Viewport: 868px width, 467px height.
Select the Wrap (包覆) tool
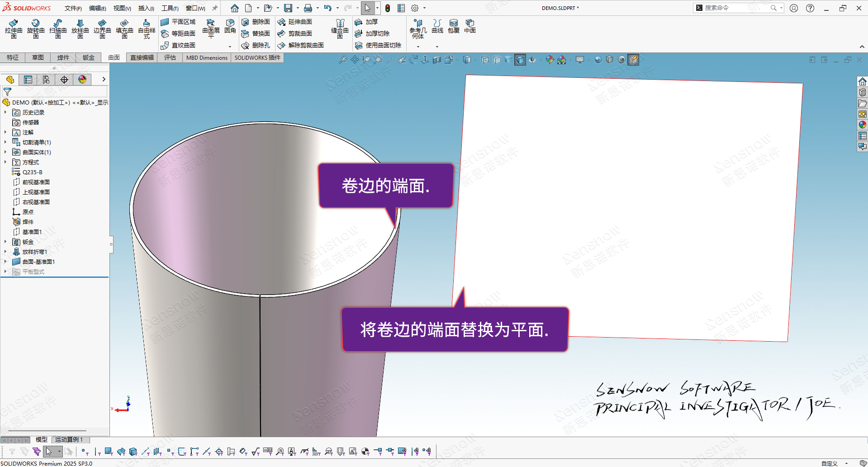click(454, 26)
